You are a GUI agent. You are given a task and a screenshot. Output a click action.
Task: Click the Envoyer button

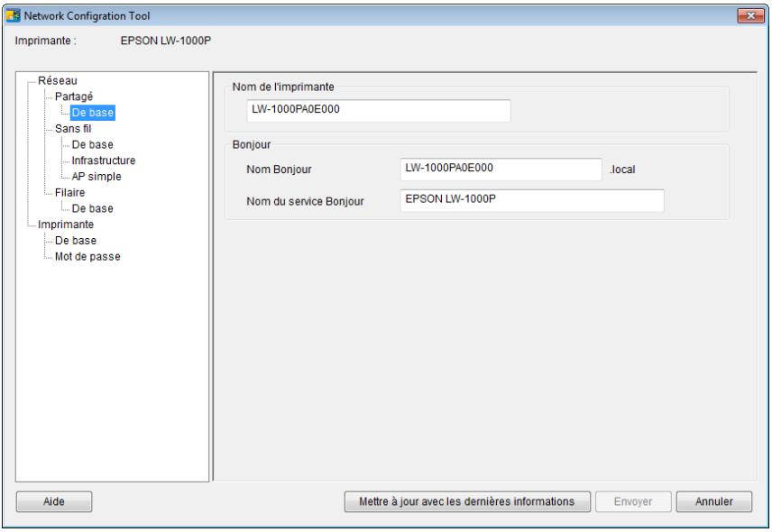(633, 501)
